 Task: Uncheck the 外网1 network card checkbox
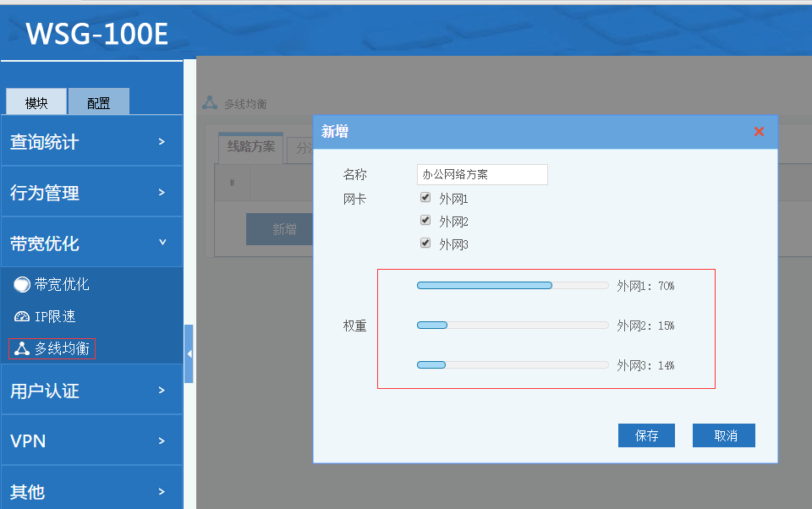(x=425, y=198)
